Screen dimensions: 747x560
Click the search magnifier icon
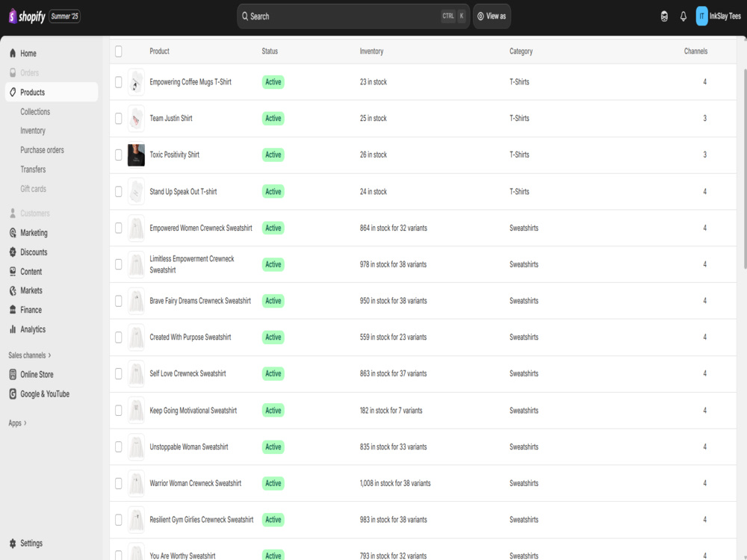tap(245, 16)
